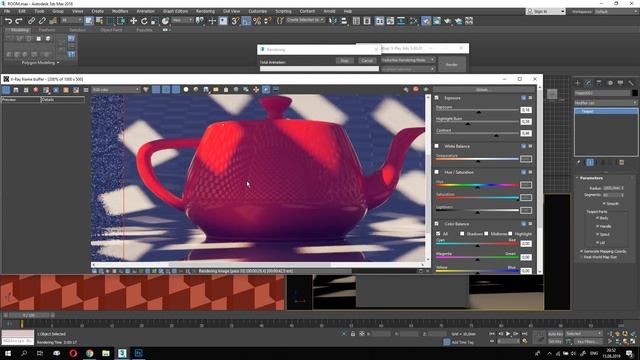
Task: Click the Save image icon in V-Ray frame buffer
Action: coord(205,89)
